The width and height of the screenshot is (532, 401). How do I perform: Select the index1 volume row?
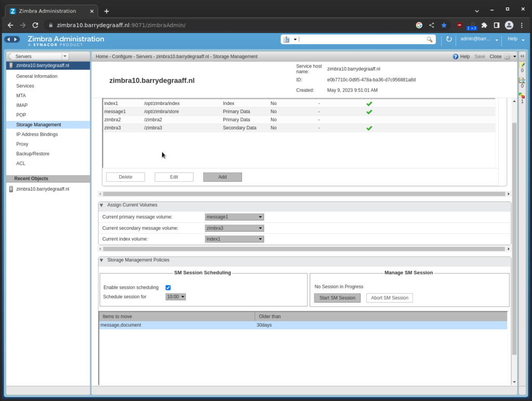pyautogui.click(x=299, y=103)
